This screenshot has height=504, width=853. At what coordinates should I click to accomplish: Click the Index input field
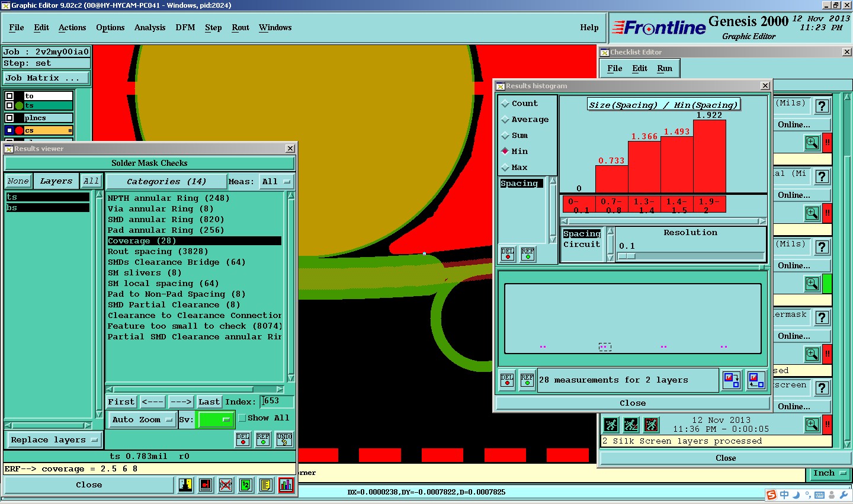pyautogui.click(x=277, y=402)
